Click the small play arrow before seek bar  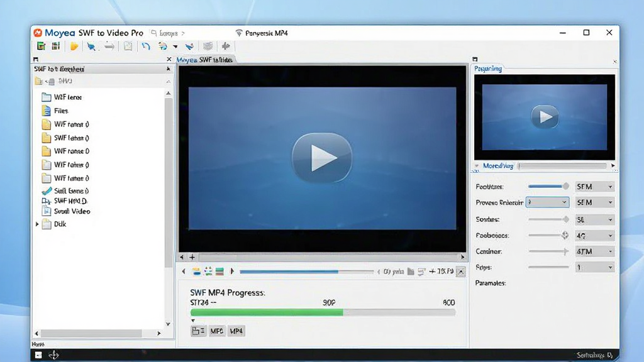(232, 271)
